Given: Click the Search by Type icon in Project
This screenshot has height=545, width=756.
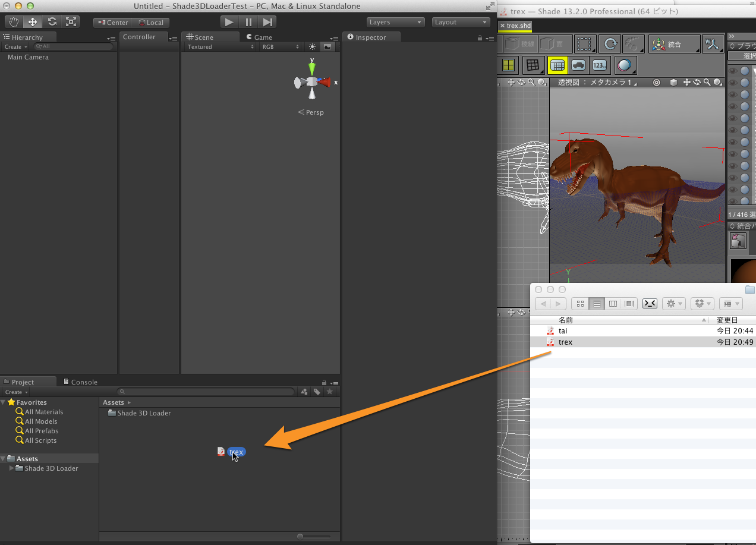Looking at the screenshot, I should [304, 392].
